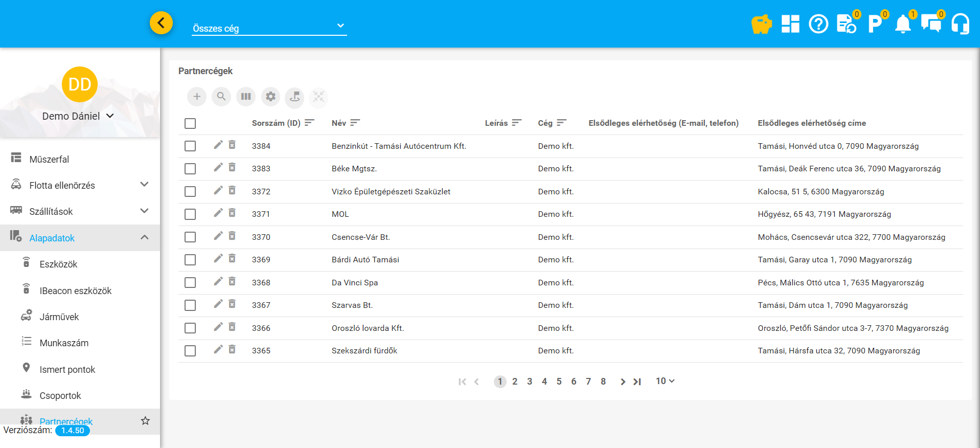Open the help question mark icon
This screenshot has height=448, width=980.
pos(818,24)
